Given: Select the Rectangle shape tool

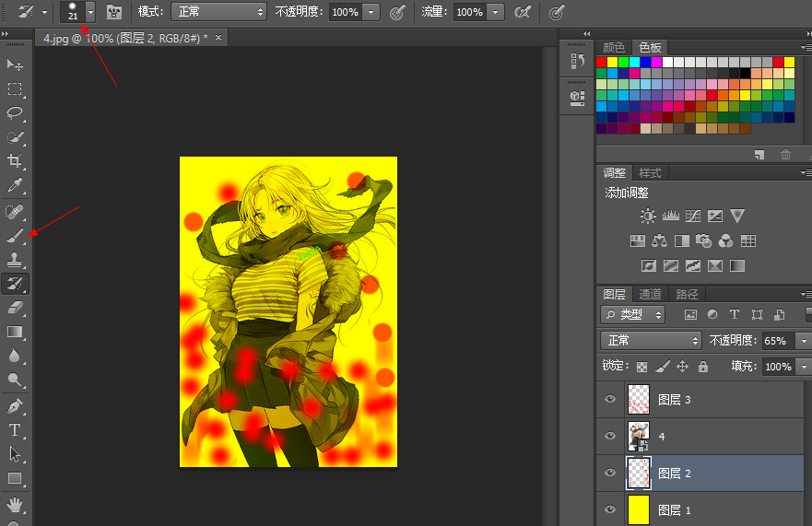Looking at the screenshot, I should click(15, 478).
